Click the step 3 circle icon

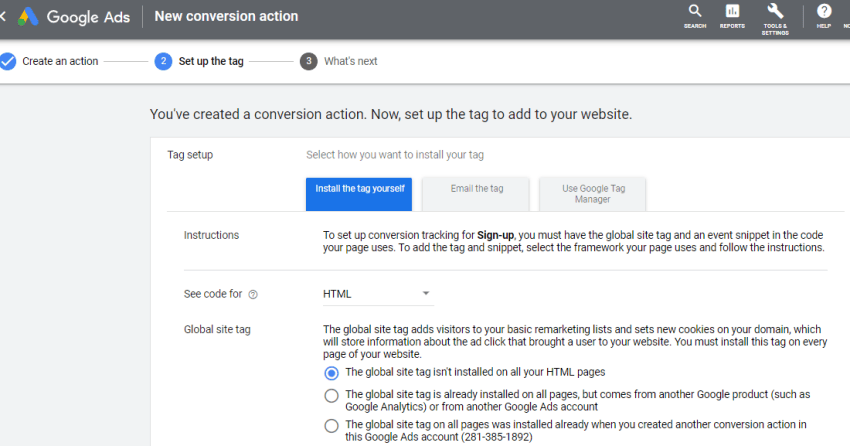(308, 61)
